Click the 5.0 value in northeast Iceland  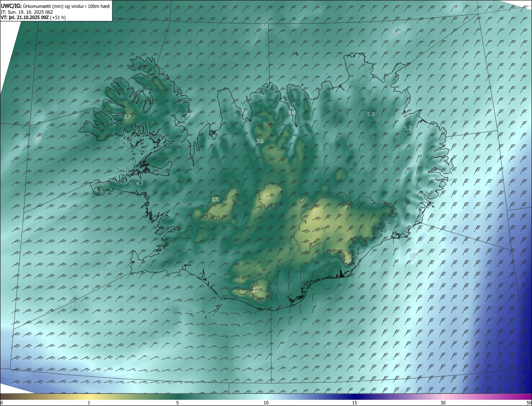[x=371, y=114]
